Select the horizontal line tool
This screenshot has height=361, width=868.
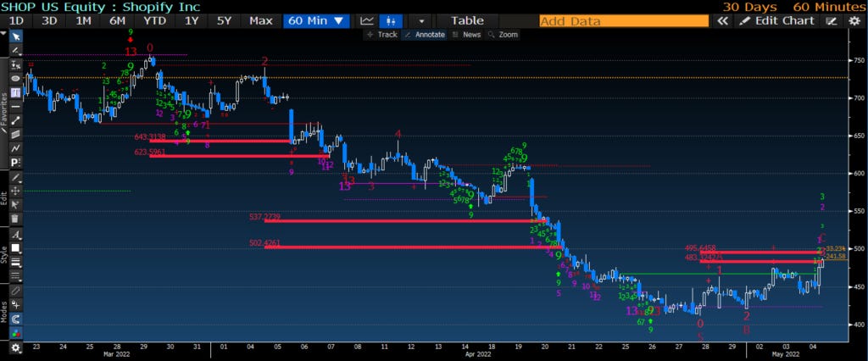coord(16,106)
